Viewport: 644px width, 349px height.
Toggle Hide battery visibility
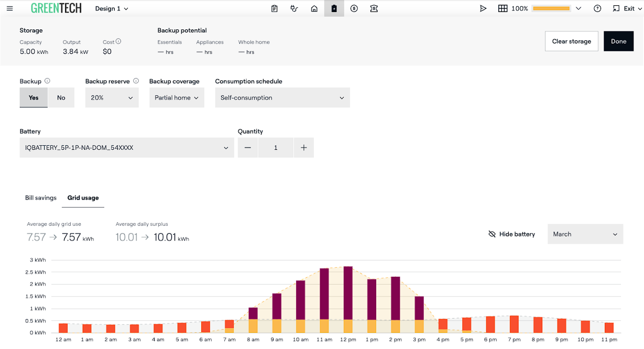[x=511, y=234]
